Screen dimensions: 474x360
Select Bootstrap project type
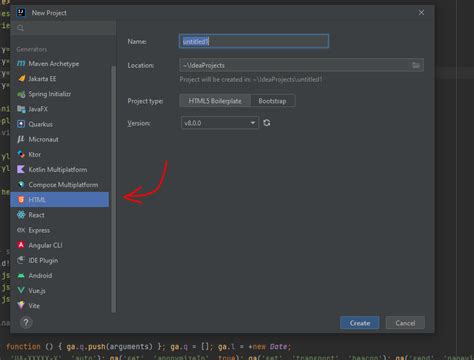pos(272,101)
